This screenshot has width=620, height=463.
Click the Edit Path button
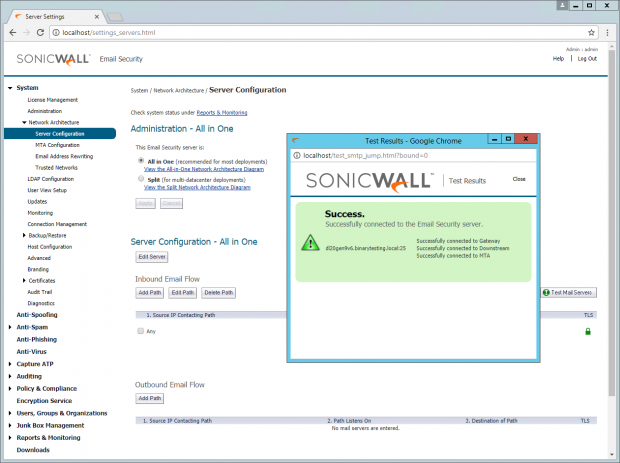[182, 293]
